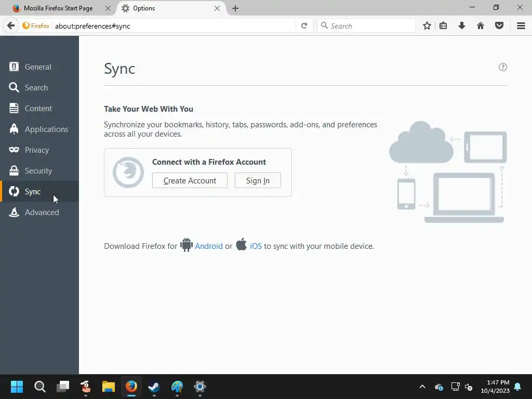Open the Settings gear taskbar icon
Screen dimensions: 532x399
pos(200,387)
